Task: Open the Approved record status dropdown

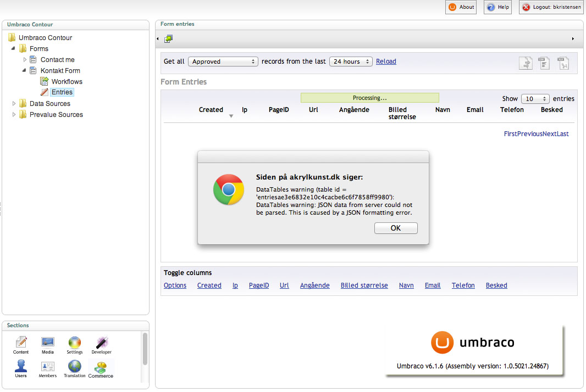Action: pyautogui.click(x=223, y=61)
